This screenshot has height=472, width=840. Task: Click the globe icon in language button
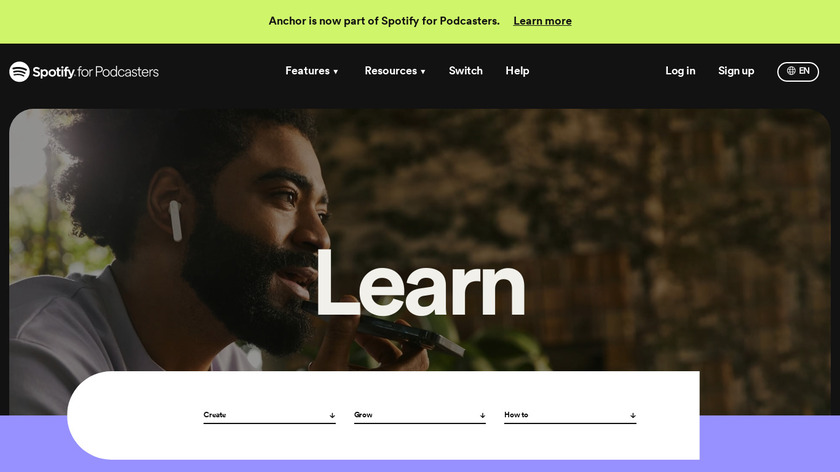click(791, 71)
